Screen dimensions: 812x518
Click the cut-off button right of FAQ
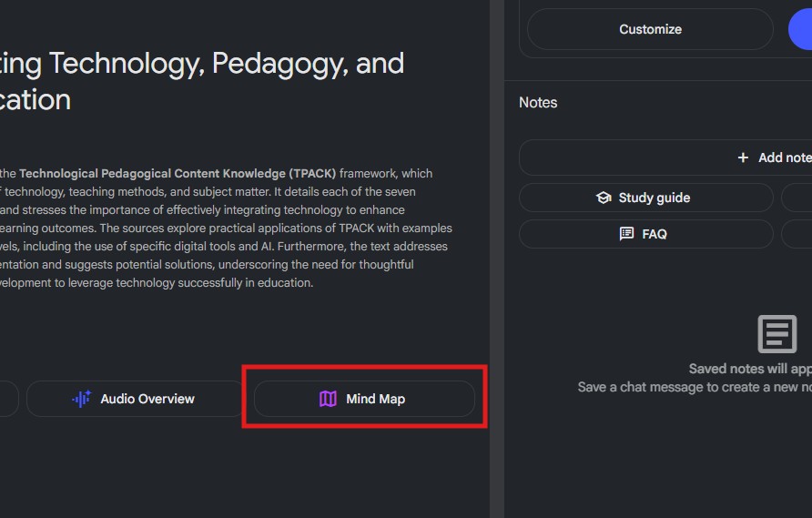click(x=797, y=234)
